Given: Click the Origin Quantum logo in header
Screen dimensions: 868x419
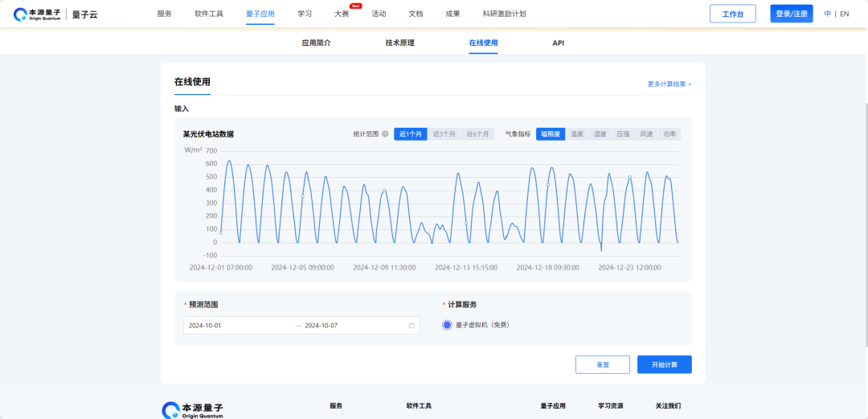Looking at the screenshot, I should pos(36,14).
